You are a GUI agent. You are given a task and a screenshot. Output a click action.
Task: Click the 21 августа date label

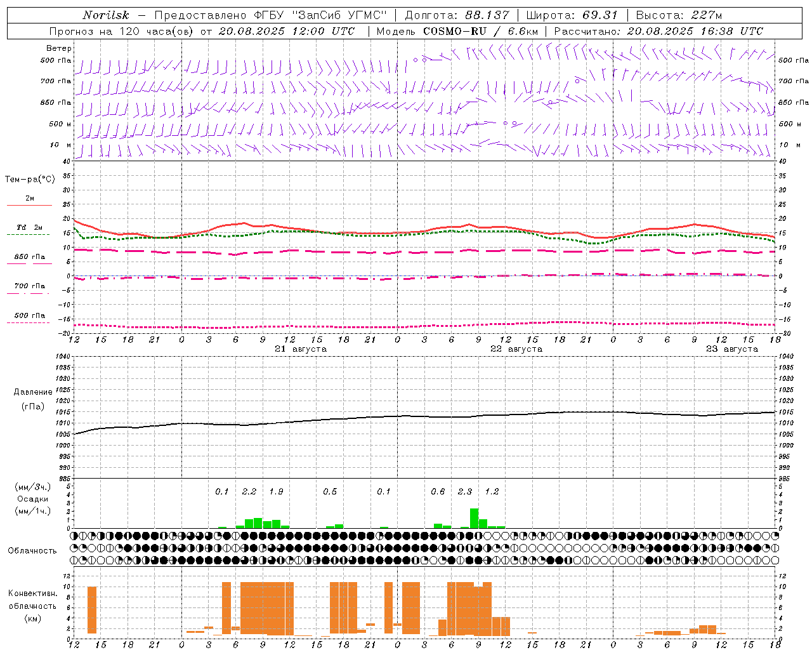(x=301, y=349)
